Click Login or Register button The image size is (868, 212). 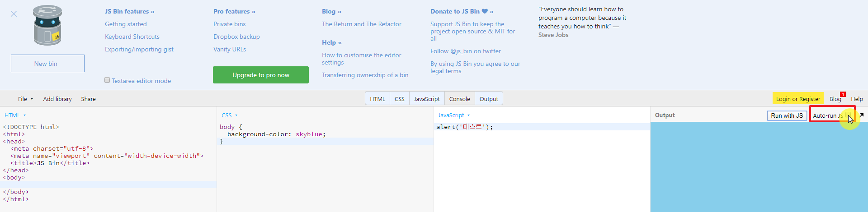798,99
